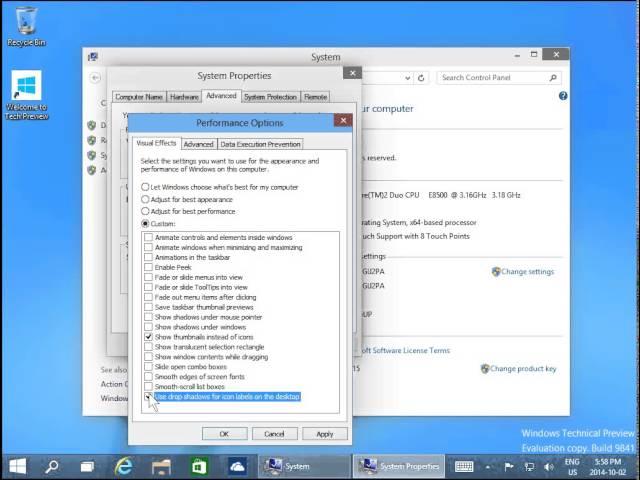
Task: Click Cancel in Performance Options
Action: tap(274, 434)
